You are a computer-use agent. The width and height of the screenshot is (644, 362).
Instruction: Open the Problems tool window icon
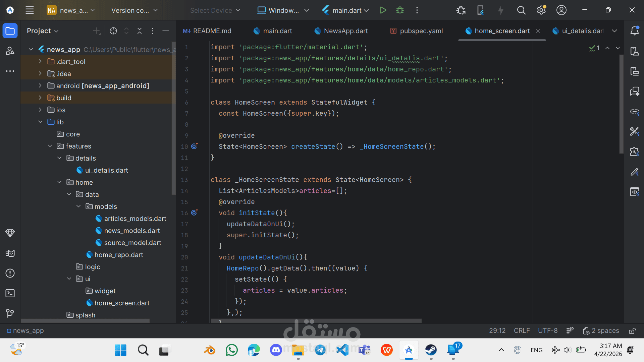coord(10,273)
